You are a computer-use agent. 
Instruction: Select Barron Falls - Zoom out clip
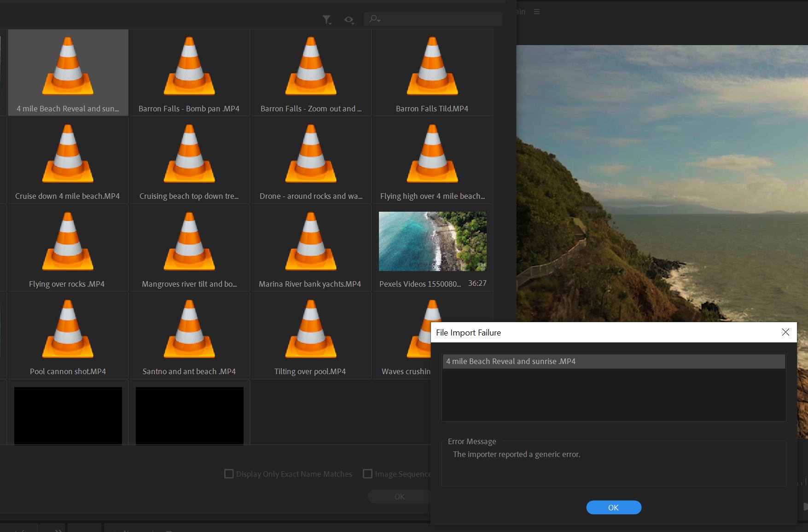[x=311, y=72]
